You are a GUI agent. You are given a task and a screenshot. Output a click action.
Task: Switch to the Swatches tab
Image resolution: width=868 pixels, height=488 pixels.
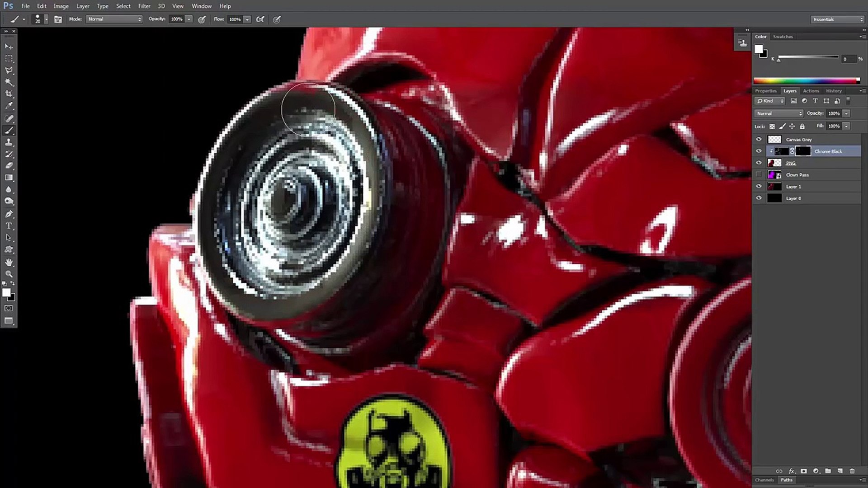click(x=783, y=37)
